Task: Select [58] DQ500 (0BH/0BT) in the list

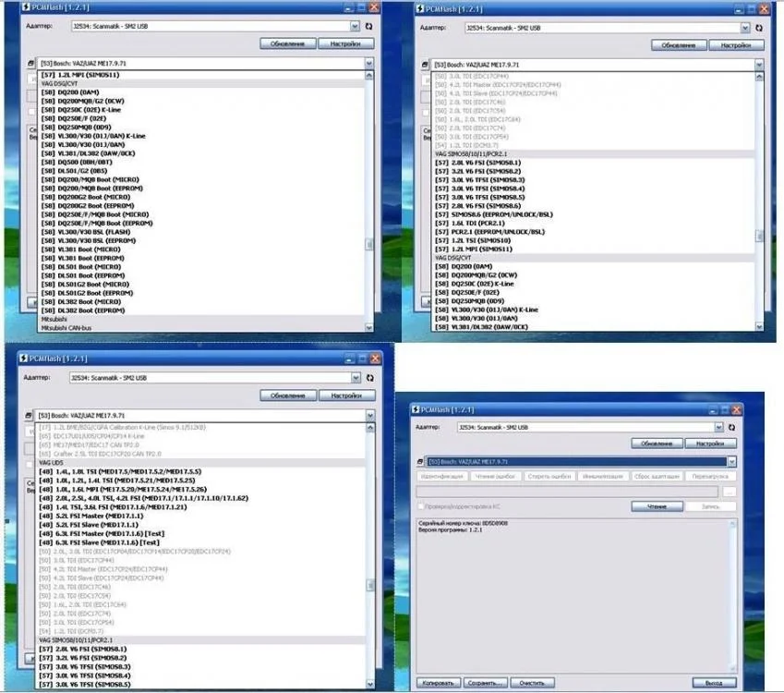Action: tap(77, 162)
